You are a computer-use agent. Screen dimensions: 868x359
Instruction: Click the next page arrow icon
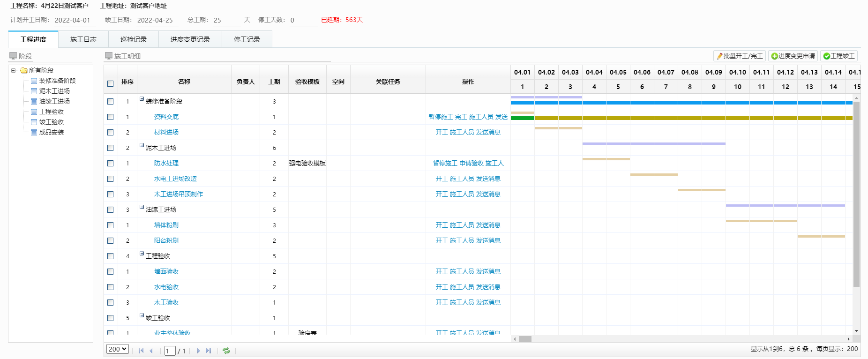click(x=198, y=351)
